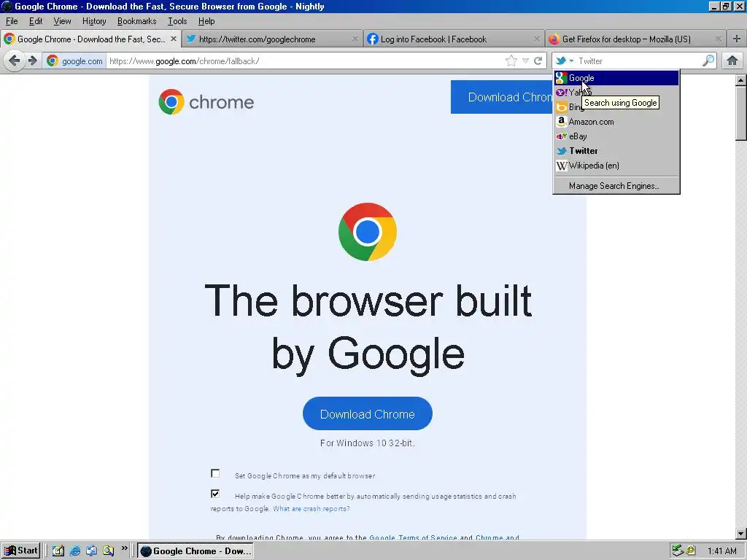747x560 pixels.
Task: Click the taskbar clock 1:41 AM
Action: (721, 551)
